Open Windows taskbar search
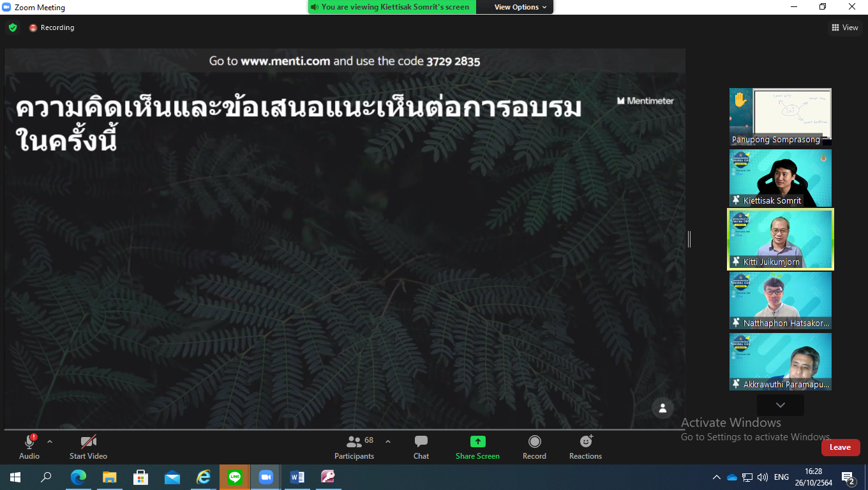The width and height of the screenshot is (868, 490). (47, 477)
